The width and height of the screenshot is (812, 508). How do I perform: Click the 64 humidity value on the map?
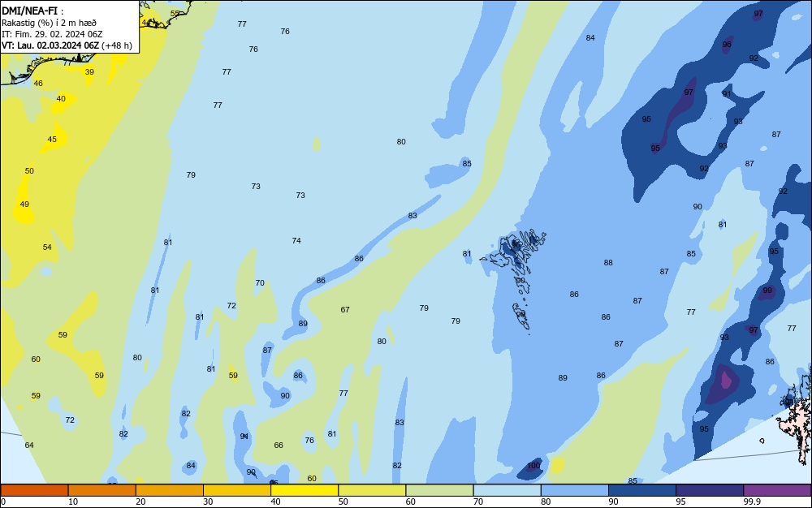pos(29,445)
